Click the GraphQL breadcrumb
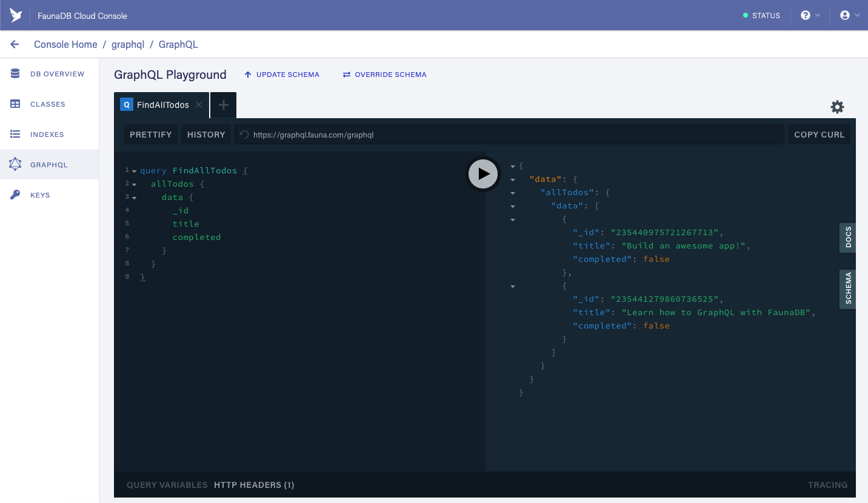The width and height of the screenshot is (868, 503). pos(178,44)
